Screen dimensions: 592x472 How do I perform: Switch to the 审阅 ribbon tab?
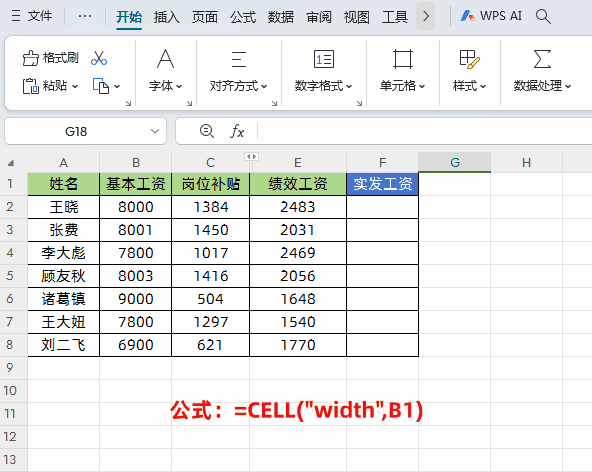coord(319,17)
